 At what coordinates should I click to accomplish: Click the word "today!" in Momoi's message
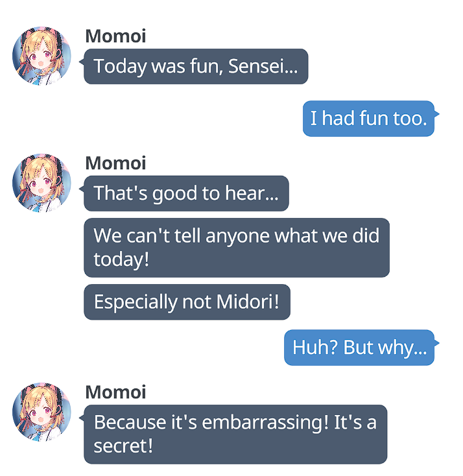point(121,260)
